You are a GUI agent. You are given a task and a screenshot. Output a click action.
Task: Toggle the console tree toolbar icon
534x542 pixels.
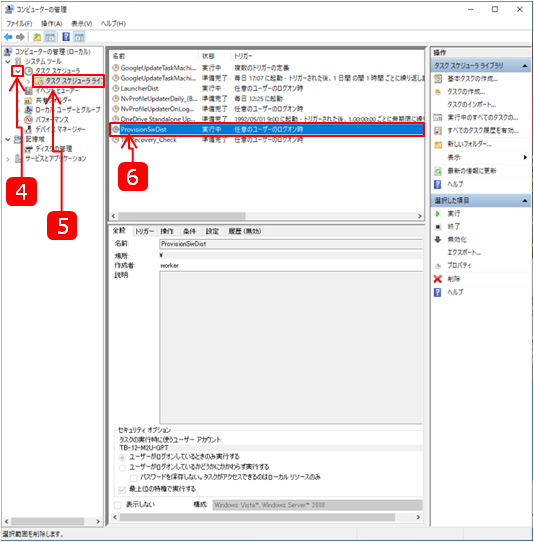tap(50, 37)
